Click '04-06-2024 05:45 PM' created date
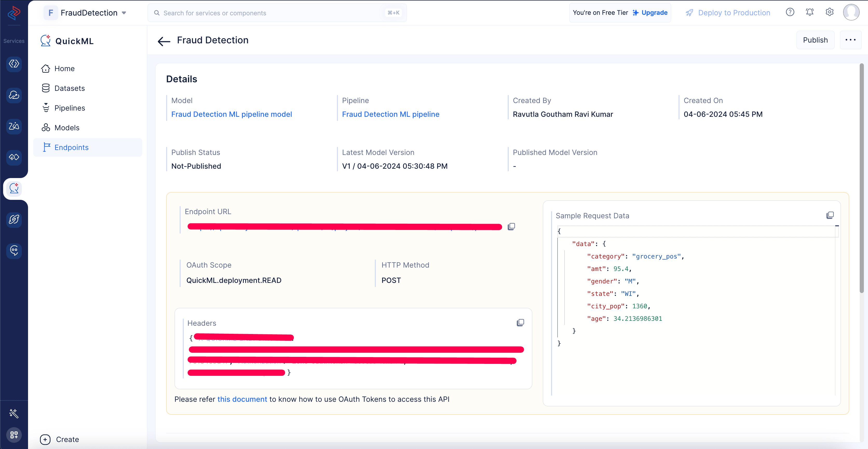This screenshot has width=868, height=449. (723, 114)
